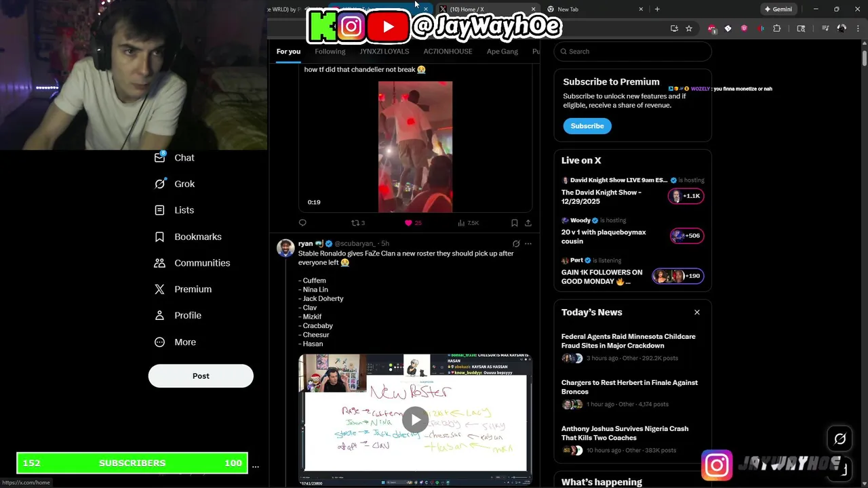Switch to the For you tab
The image size is (868, 488).
click(x=288, y=52)
